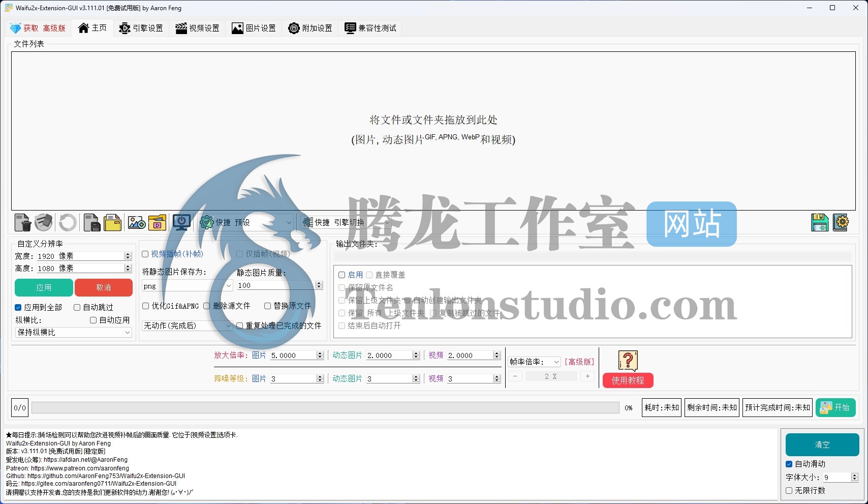Screen dimensions: 868x504
Task: Click the circular refresh arrow icon
Action: click(x=68, y=223)
